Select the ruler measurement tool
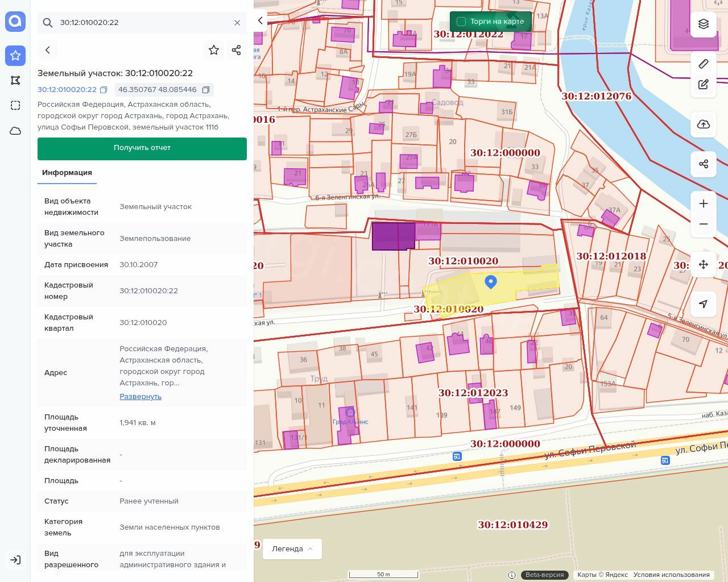 [704, 64]
